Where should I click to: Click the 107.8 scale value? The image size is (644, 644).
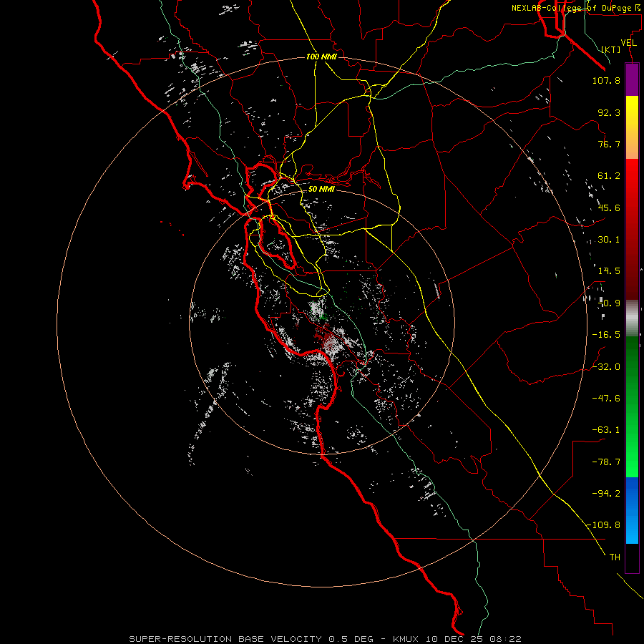pyautogui.click(x=606, y=80)
